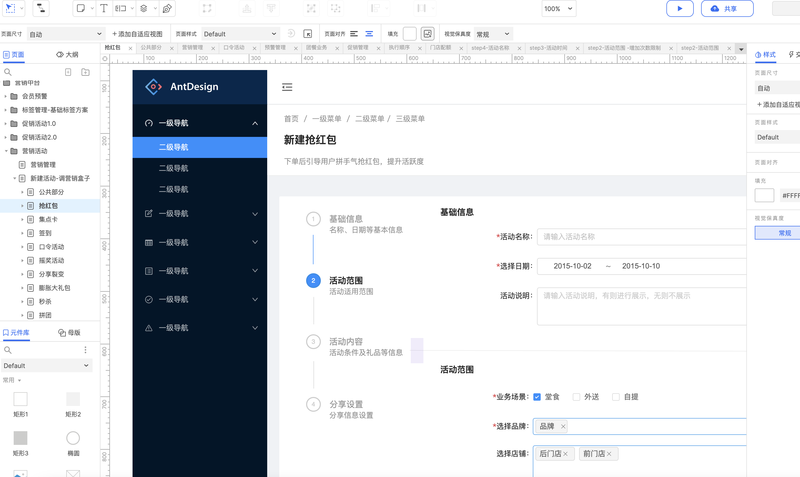This screenshot has width=800, height=477.
Task: Select the 矩形3 widget thumbnail
Action: (x=20, y=438)
